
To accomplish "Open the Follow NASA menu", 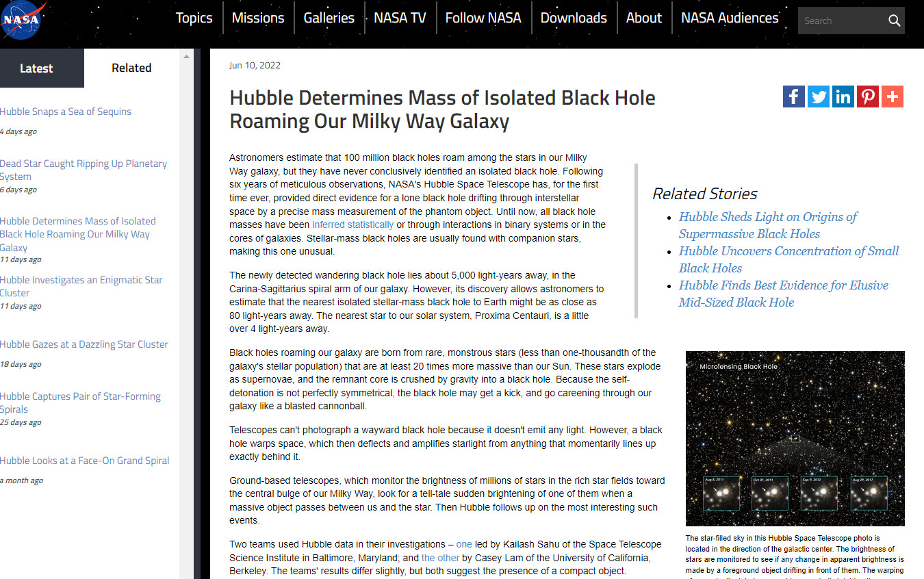I will click(483, 18).
